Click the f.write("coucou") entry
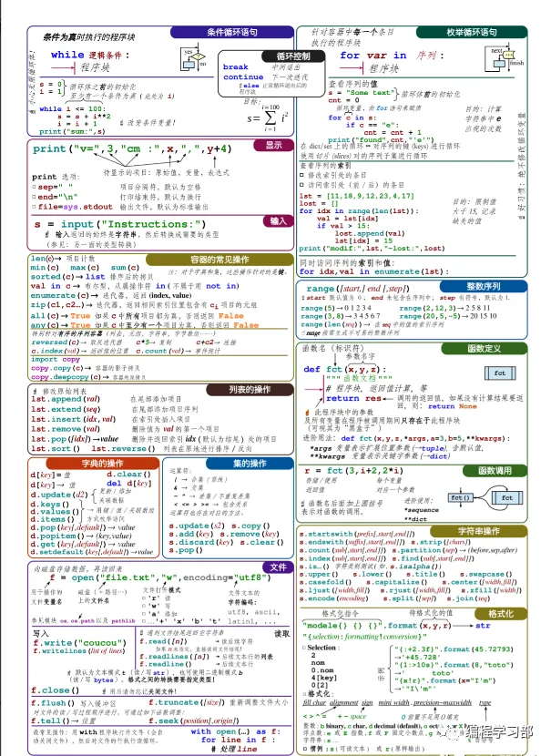Screen dimensions: 551x756 tap(79, 643)
